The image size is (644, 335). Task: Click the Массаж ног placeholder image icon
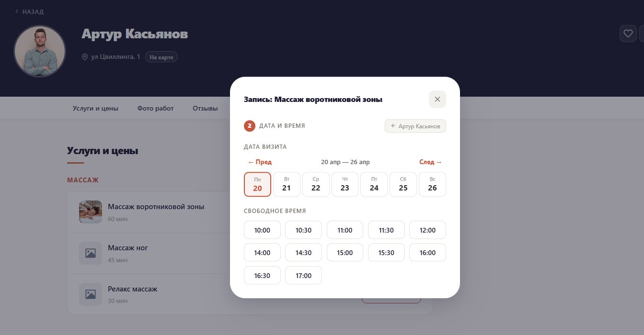pos(91,253)
